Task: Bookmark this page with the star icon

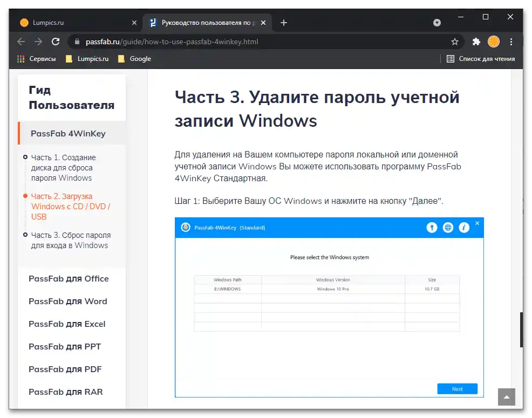Action: [x=455, y=42]
